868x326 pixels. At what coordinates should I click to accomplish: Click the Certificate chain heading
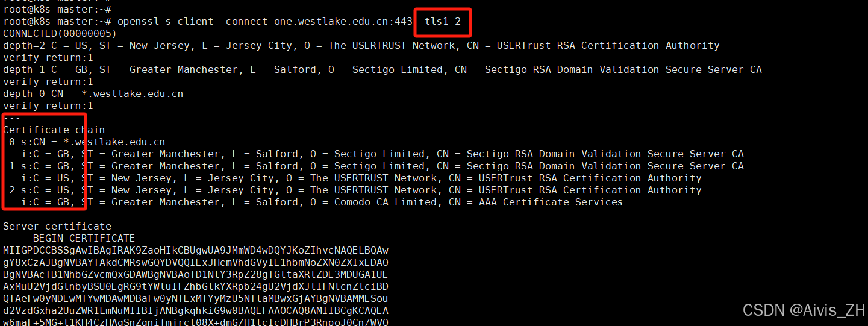coord(54,130)
